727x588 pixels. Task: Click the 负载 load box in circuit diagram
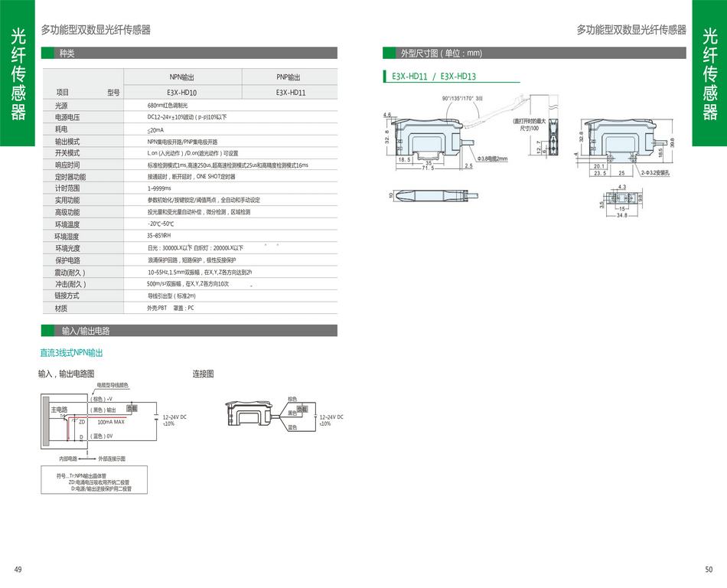(x=132, y=409)
